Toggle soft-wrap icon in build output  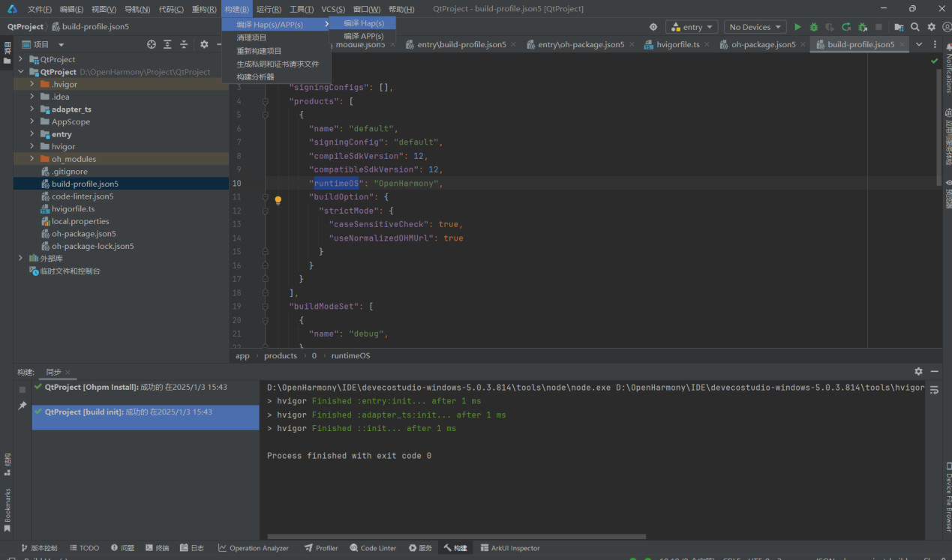click(934, 390)
